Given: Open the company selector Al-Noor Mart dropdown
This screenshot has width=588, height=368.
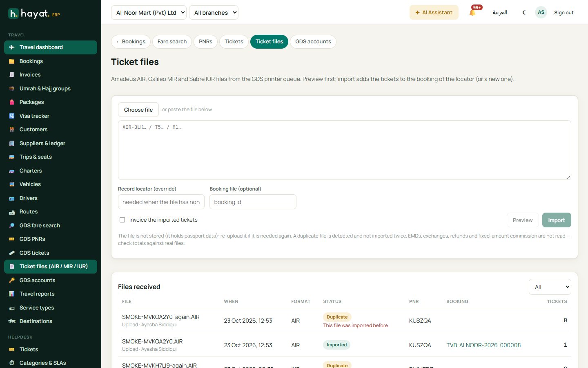Looking at the screenshot, I should [149, 13].
